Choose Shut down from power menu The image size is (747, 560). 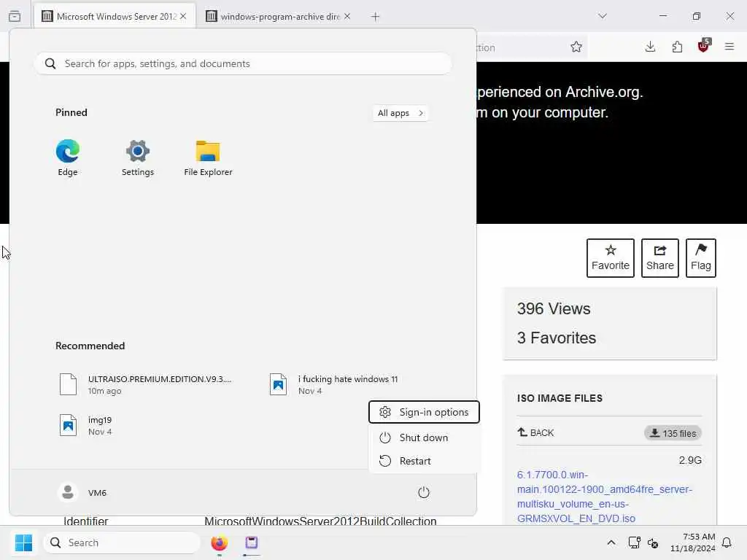click(x=424, y=437)
